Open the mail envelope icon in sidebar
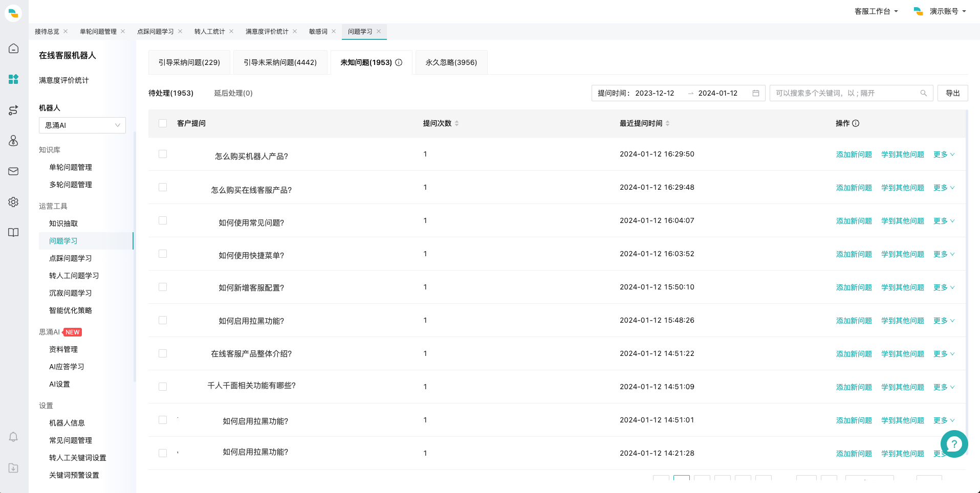 click(14, 171)
